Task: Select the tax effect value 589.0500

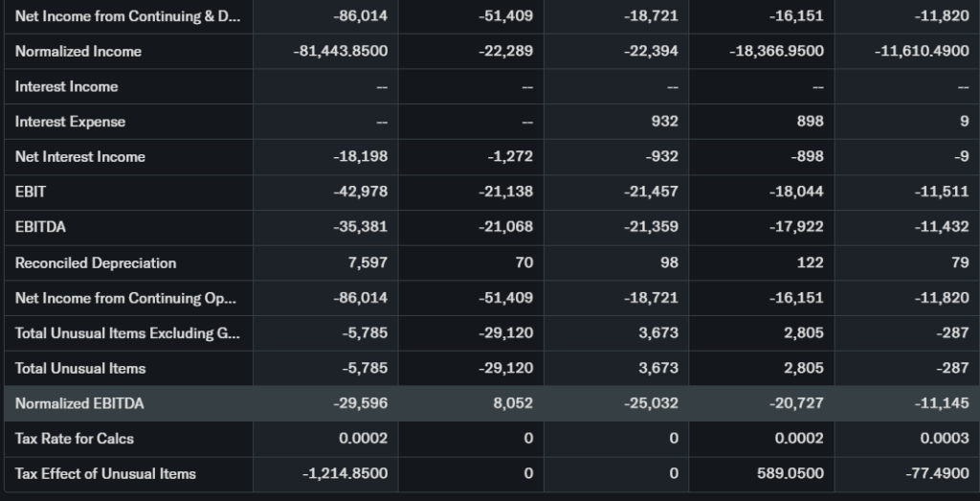Action: point(790,473)
